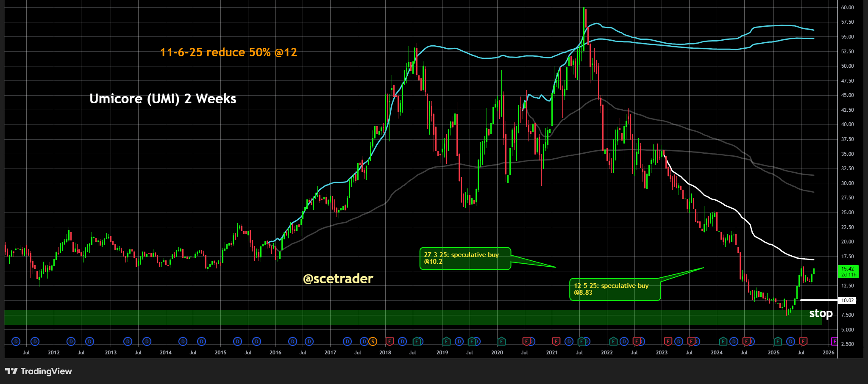Click the green earnings marker at 2020
This screenshot has width=868, height=384.
(x=501, y=341)
